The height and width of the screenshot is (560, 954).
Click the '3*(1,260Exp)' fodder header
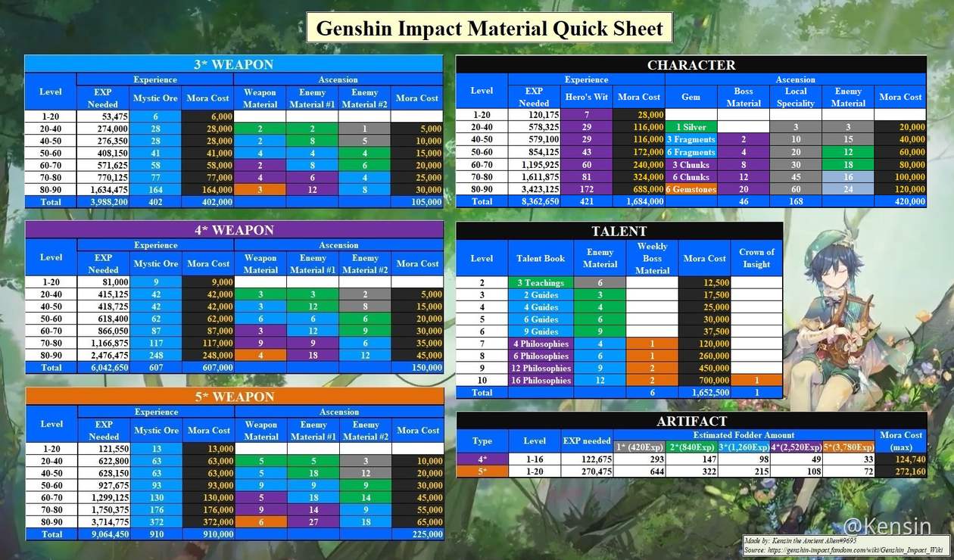click(x=744, y=446)
